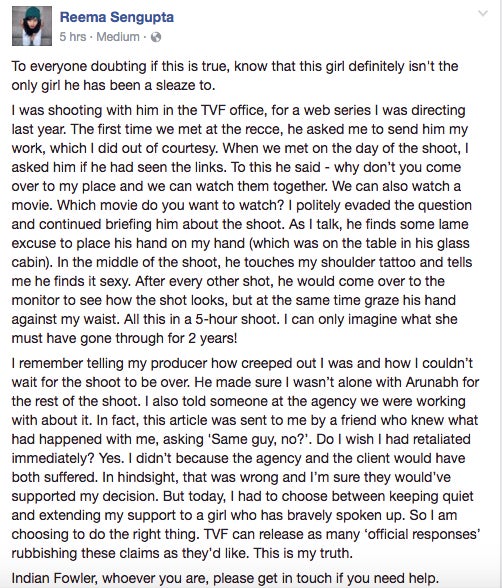The image size is (502, 588).
Task: Click the 'I was shooting with him' sentence
Action: point(238,120)
